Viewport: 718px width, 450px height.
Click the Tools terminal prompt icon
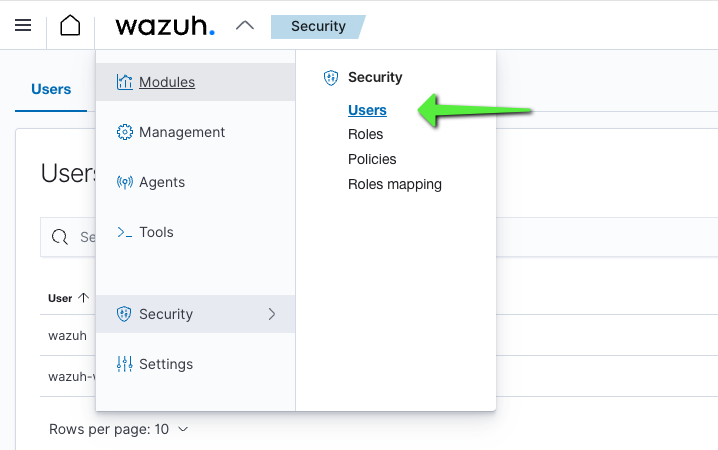[x=125, y=232]
